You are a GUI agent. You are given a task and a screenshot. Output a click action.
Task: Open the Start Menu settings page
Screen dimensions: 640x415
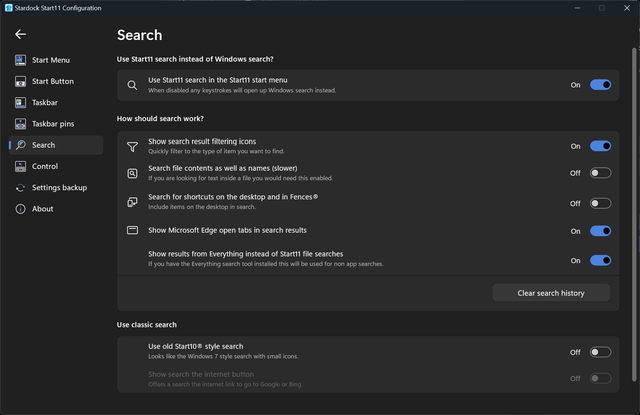56,60
